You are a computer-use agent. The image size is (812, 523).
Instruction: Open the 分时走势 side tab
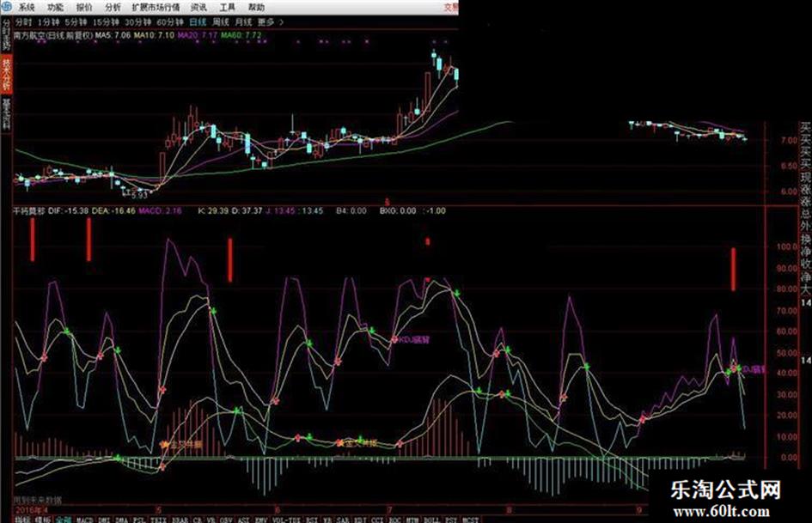6,35
